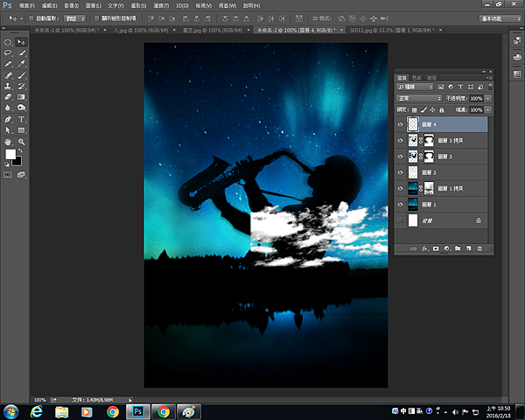Create a new group with folder icon
The image size is (525, 420).
[458, 249]
